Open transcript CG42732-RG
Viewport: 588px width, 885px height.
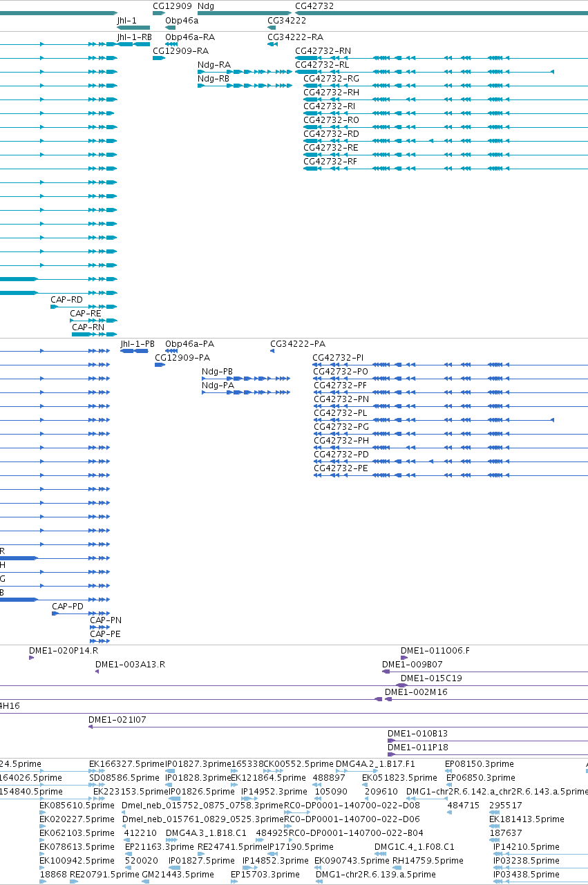332,79
